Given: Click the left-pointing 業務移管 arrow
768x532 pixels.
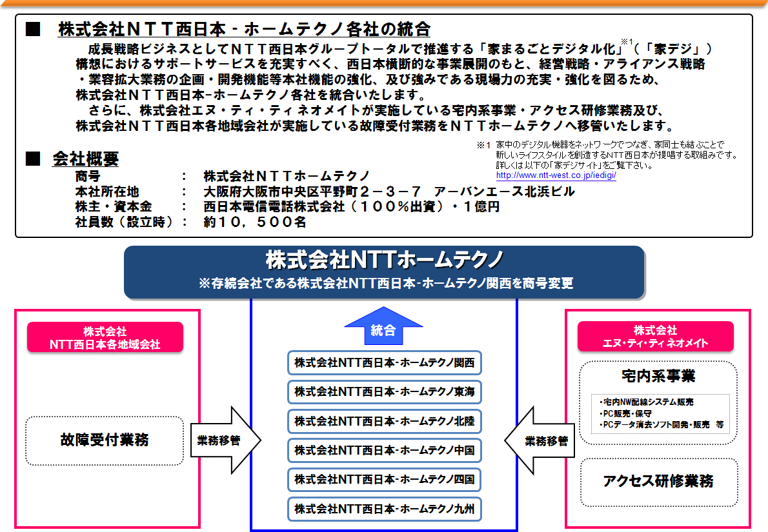Looking at the screenshot, I should click(540, 440).
